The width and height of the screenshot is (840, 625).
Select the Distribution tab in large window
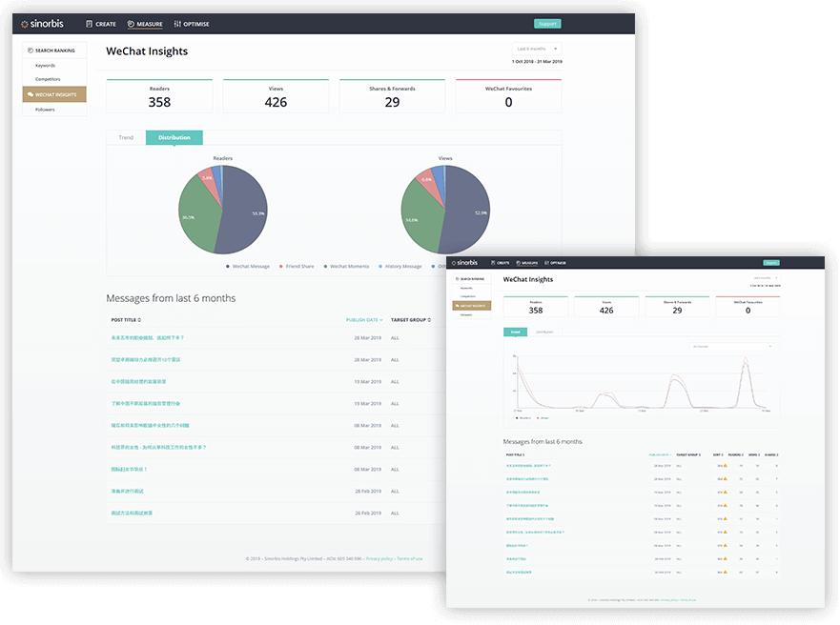coord(174,137)
